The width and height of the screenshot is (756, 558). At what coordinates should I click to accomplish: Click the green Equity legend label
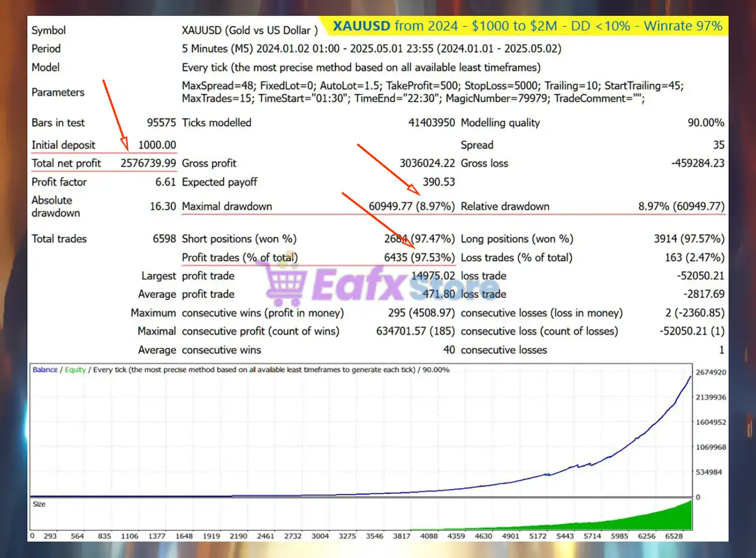click(x=75, y=370)
